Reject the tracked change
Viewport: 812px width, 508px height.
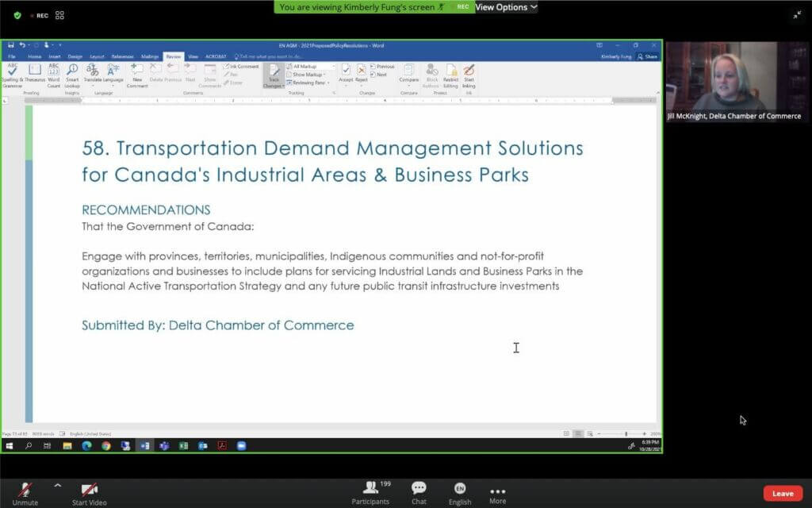point(362,74)
